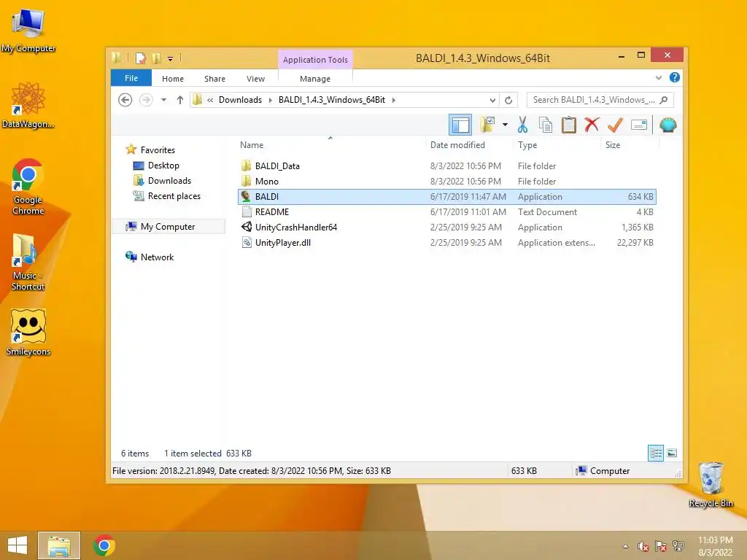Open the folder options toolbar icon
Screen dimensions: 747x560
pyautogui.click(x=487, y=125)
